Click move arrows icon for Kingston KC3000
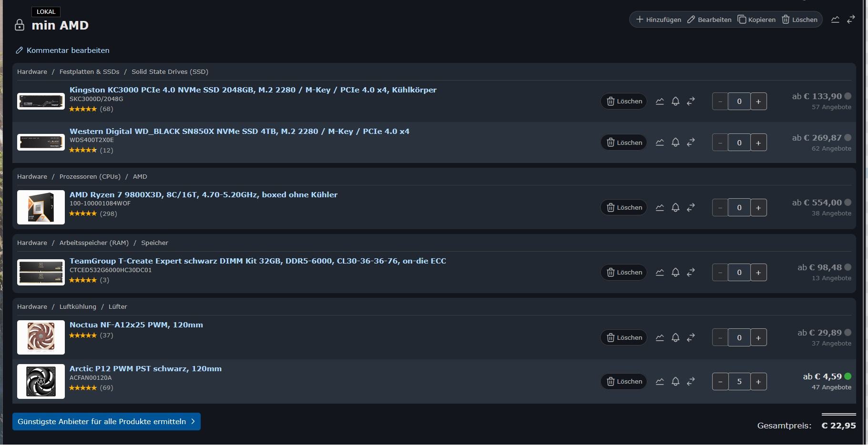 tap(691, 101)
